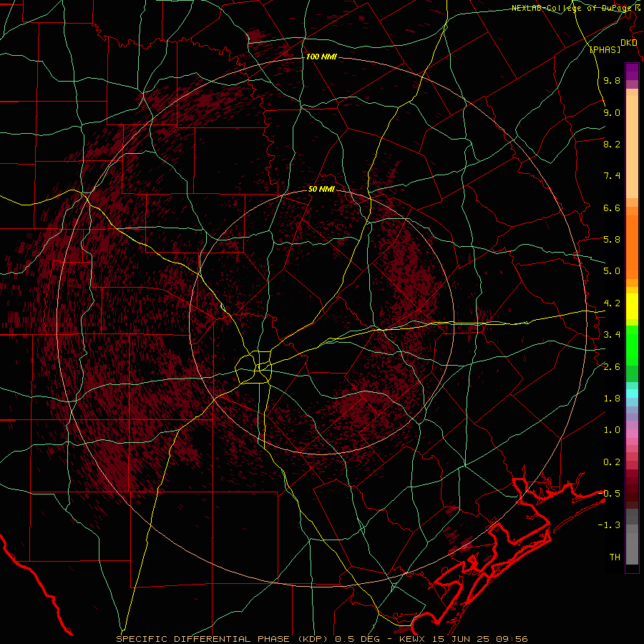Click the 1.8 value on the color scale
644x644 pixels.
pos(612,399)
